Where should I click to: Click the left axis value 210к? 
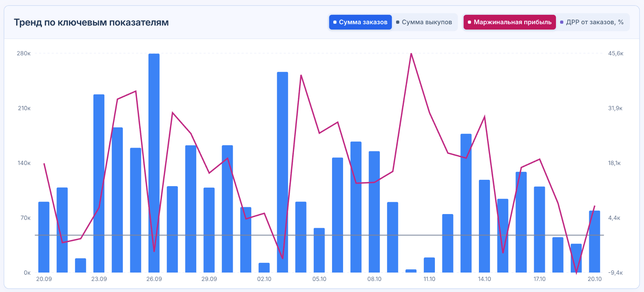point(24,108)
